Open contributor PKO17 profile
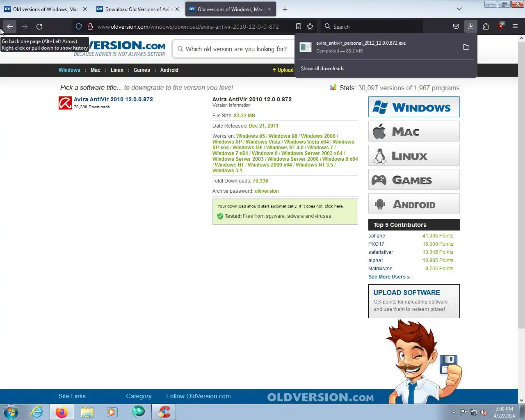The width and height of the screenshot is (525, 420). click(x=376, y=244)
